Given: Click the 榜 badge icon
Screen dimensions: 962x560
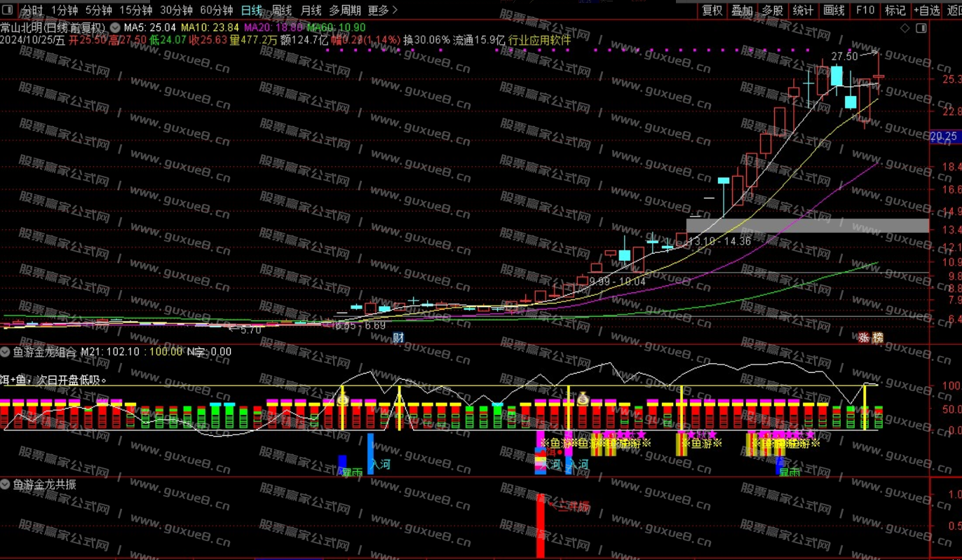Looking at the screenshot, I should [x=877, y=338].
